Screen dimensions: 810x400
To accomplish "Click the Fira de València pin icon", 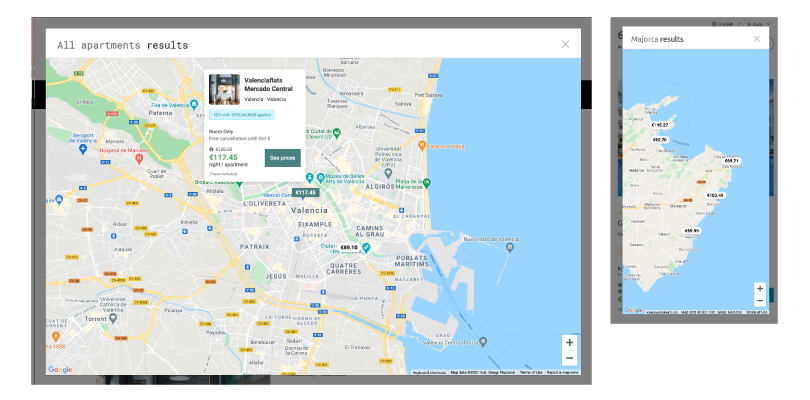I will 194,104.
